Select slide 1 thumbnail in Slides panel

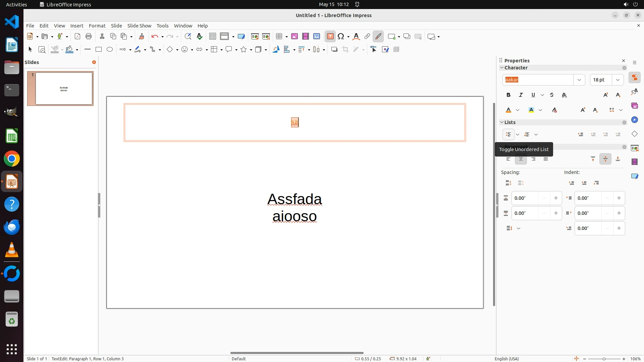click(x=64, y=89)
